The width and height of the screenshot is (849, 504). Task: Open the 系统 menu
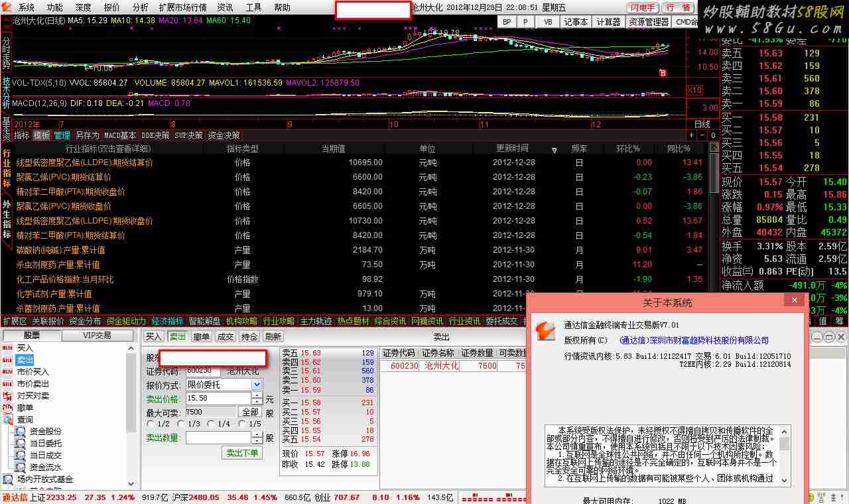click(27, 7)
